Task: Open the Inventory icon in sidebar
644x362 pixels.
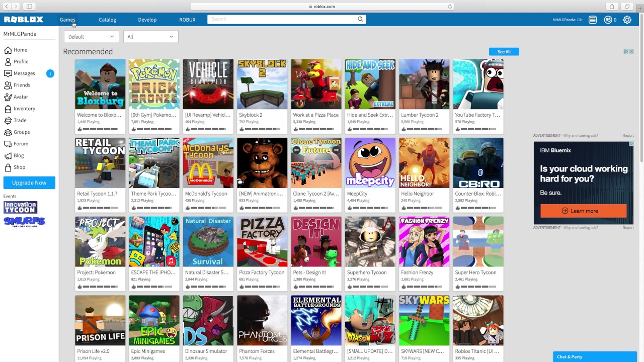Action: tap(8, 109)
